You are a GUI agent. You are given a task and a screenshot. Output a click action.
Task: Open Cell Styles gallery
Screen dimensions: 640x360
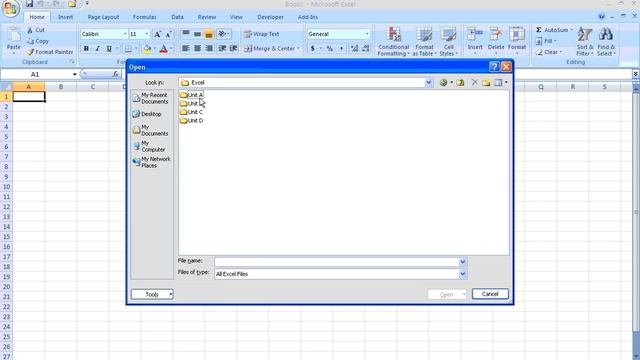pyautogui.click(x=448, y=42)
